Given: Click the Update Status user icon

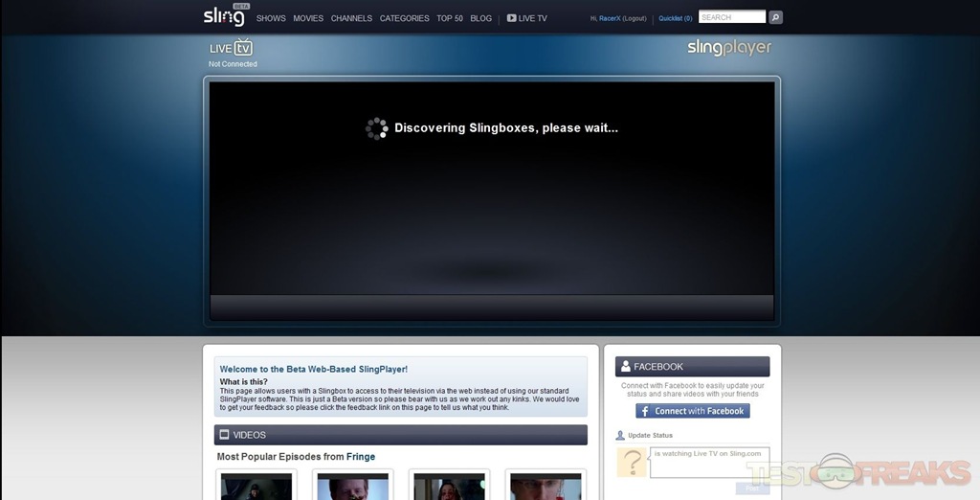Looking at the screenshot, I should click(x=620, y=436).
